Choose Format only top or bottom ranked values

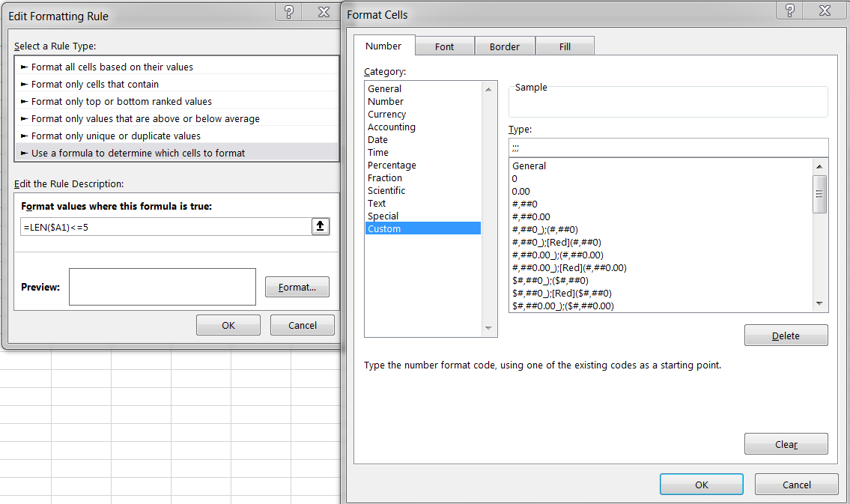(x=177, y=101)
